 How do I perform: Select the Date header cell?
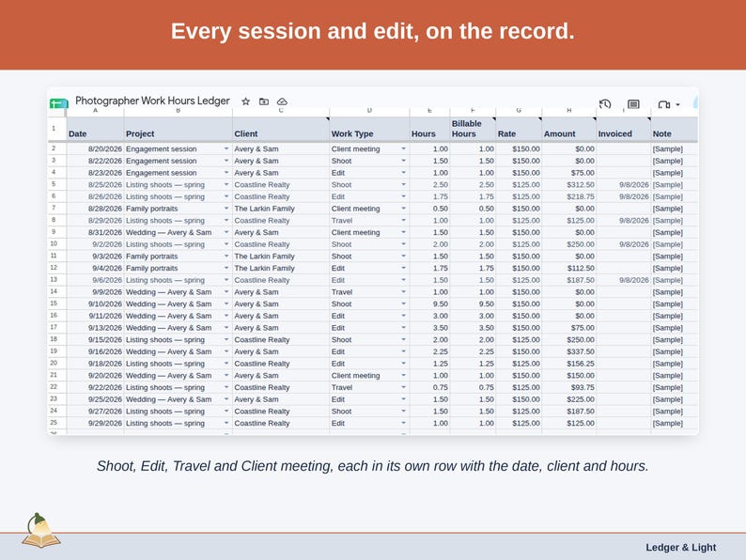pyautogui.click(x=95, y=129)
